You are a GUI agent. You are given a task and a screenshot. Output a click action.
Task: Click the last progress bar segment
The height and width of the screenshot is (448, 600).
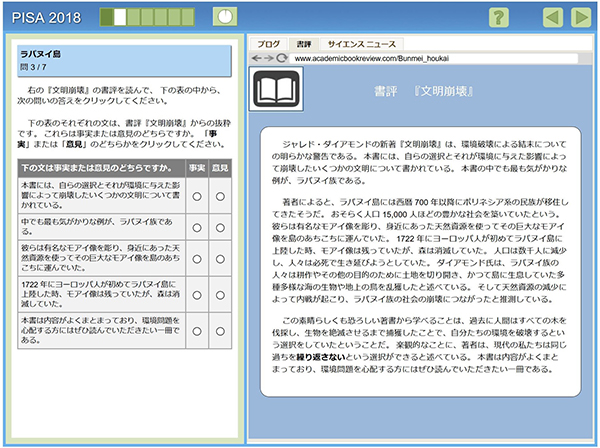click(x=188, y=17)
